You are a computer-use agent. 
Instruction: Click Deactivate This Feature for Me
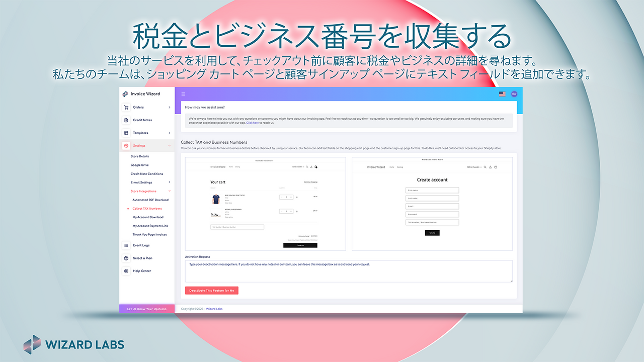(212, 291)
